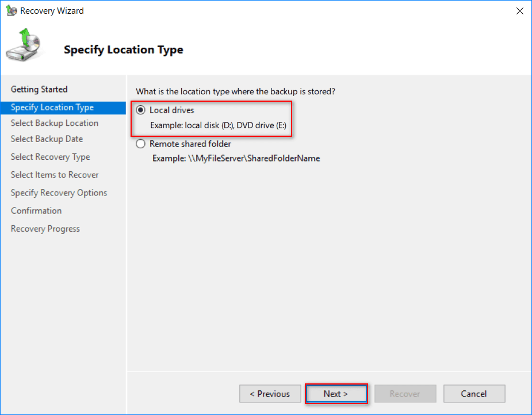Click the Local drives example text
This screenshot has height=415, width=532.
pos(218,125)
